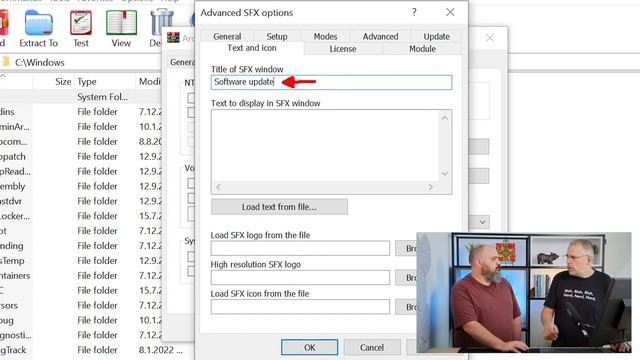640x360 pixels.
Task: Select the folder ending in 'patch'
Action: 81,156
